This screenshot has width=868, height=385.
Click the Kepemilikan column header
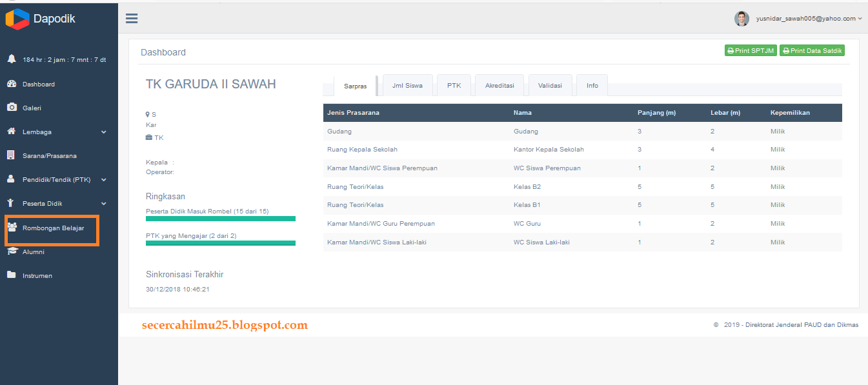790,113
